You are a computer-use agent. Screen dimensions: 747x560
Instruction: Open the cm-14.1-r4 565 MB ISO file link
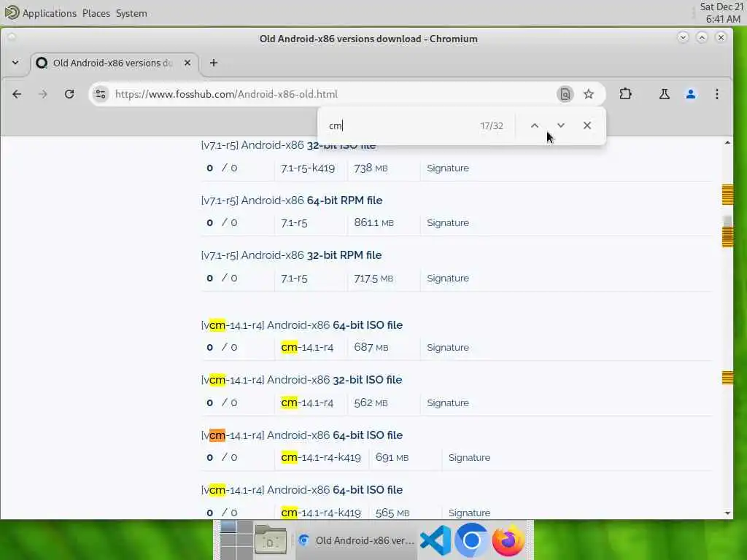(301, 490)
